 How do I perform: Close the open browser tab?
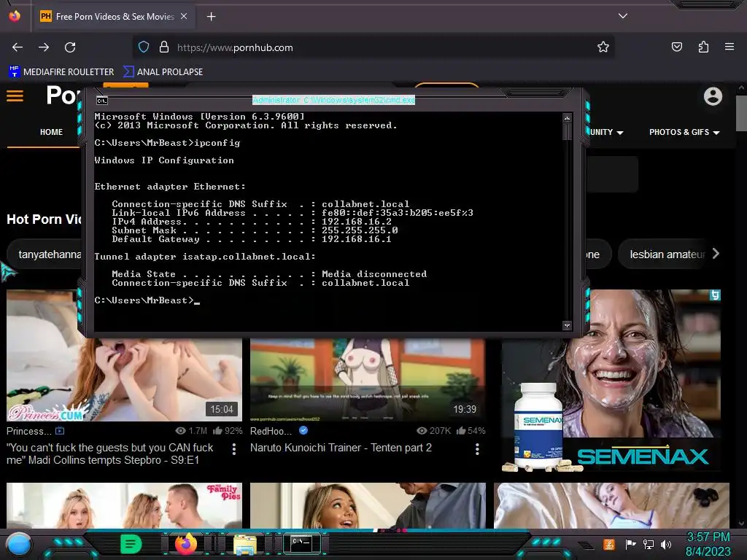tap(184, 16)
